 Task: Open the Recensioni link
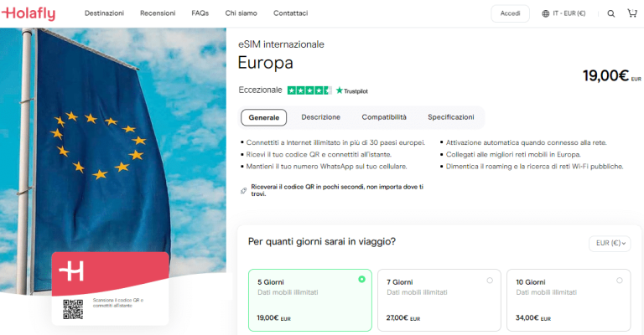(158, 13)
